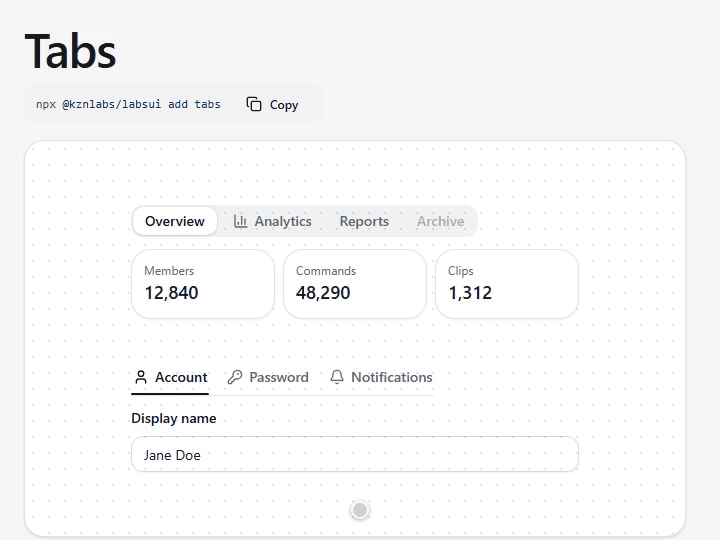
Task: Click the Members card
Action: click(x=203, y=284)
